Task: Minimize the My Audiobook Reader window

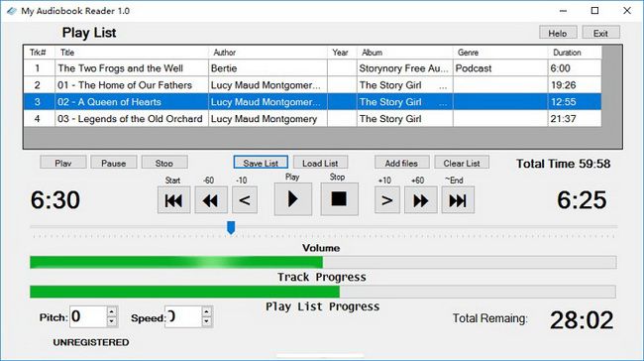Action: pos(563,11)
